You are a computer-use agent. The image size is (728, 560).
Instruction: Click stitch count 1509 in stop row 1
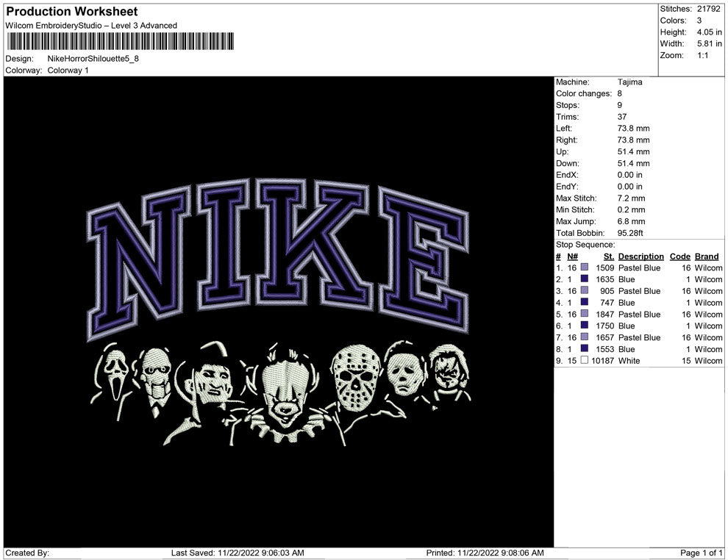[605, 268]
